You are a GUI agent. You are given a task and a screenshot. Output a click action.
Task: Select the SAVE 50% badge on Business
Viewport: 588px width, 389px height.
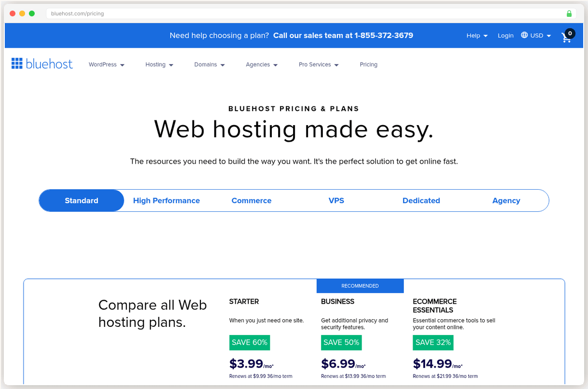[x=341, y=342]
